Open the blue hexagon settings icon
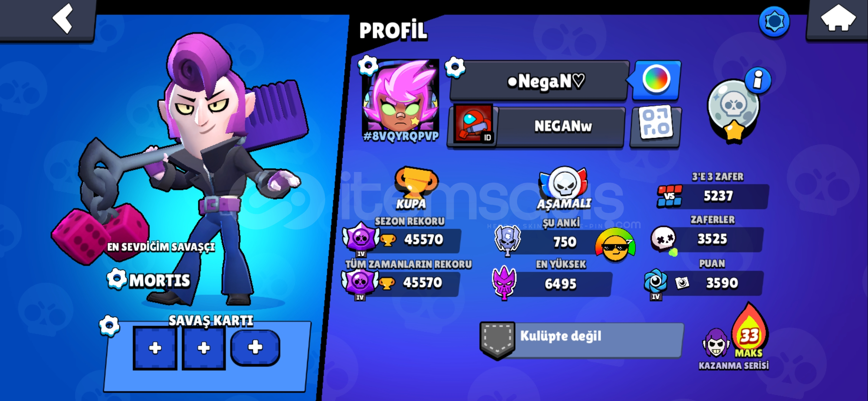This screenshot has height=401, width=868. (x=774, y=22)
